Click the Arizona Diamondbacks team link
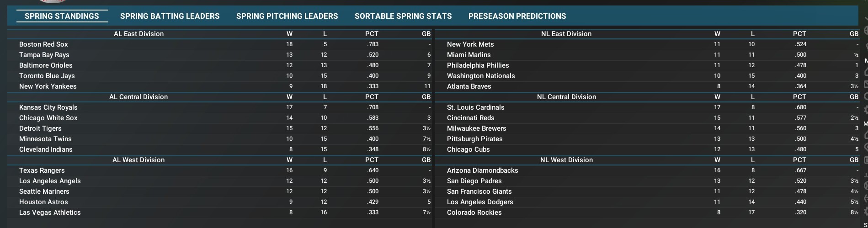Viewport: 868px width, 228px height. coord(483,170)
